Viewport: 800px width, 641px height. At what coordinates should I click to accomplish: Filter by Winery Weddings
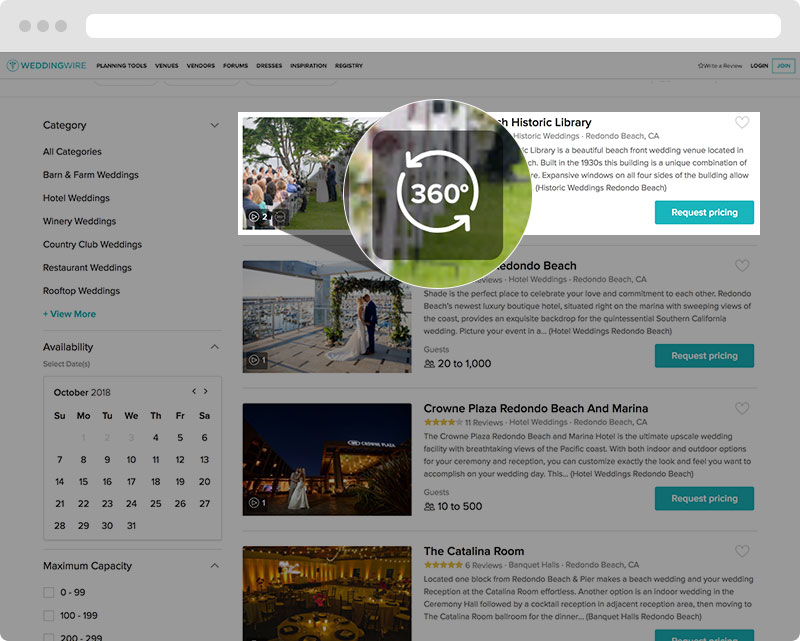(x=79, y=221)
